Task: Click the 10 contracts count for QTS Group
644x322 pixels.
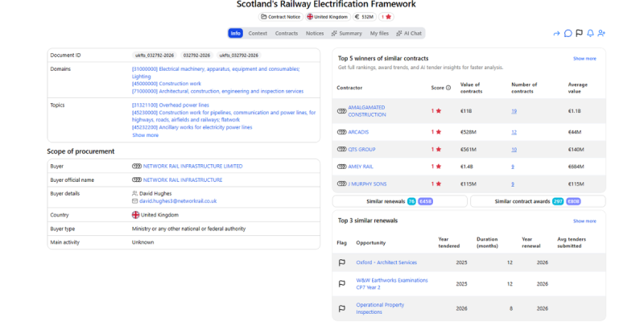Action: tap(514, 150)
